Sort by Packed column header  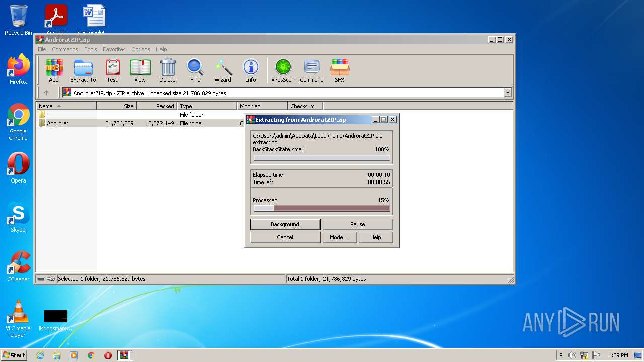(156, 106)
